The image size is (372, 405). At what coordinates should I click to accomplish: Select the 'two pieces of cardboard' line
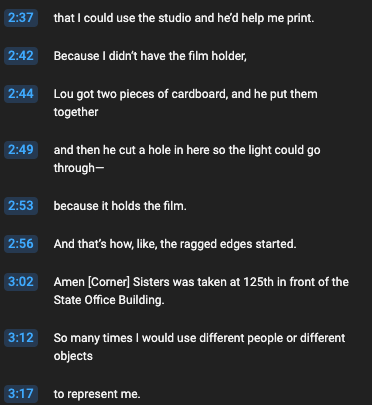(x=186, y=103)
